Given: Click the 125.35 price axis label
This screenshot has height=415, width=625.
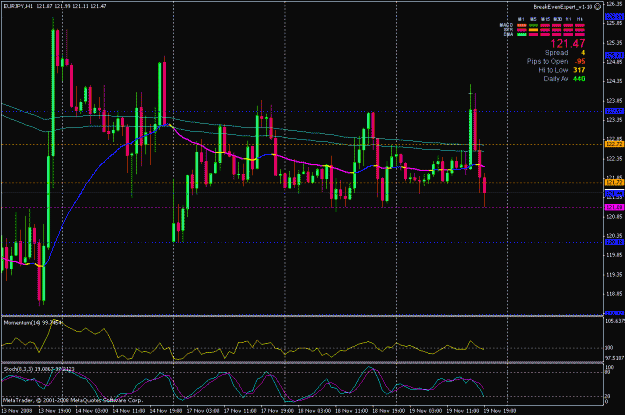Looking at the screenshot, I should (614, 43).
